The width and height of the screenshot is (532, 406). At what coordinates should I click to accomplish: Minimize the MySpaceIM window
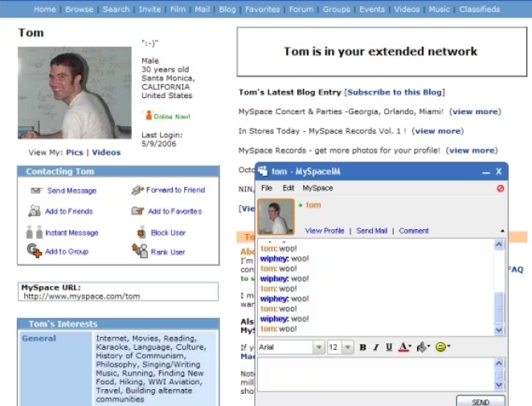pos(486,172)
